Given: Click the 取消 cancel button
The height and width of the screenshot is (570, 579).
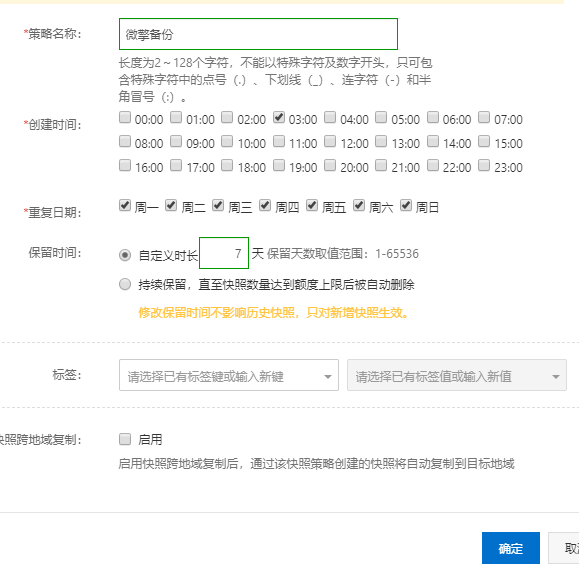Looking at the screenshot, I should pyautogui.click(x=563, y=548).
